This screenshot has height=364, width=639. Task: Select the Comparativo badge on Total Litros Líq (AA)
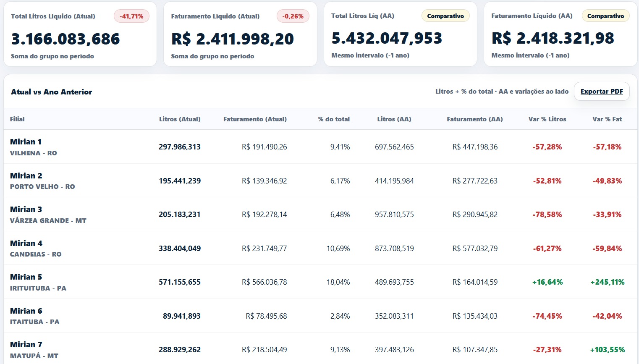[445, 16]
